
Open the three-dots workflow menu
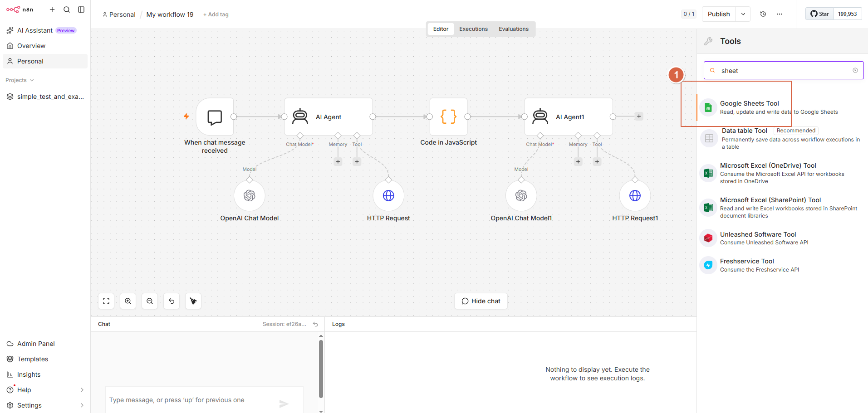point(780,14)
